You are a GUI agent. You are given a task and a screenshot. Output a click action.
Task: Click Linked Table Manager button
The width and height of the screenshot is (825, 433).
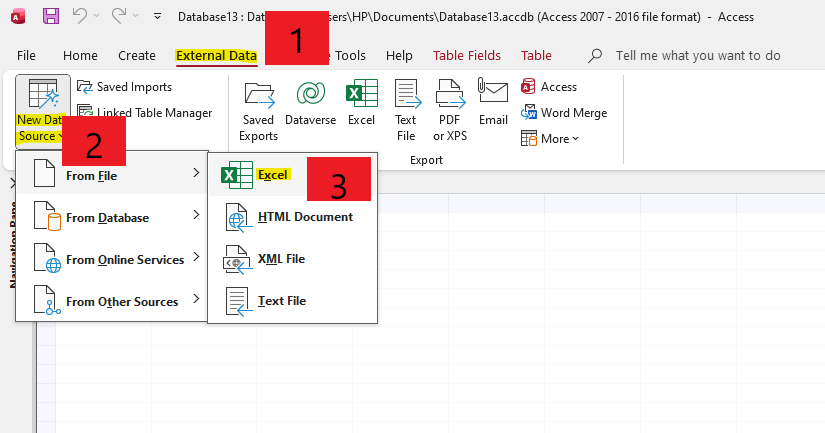[x=144, y=113]
